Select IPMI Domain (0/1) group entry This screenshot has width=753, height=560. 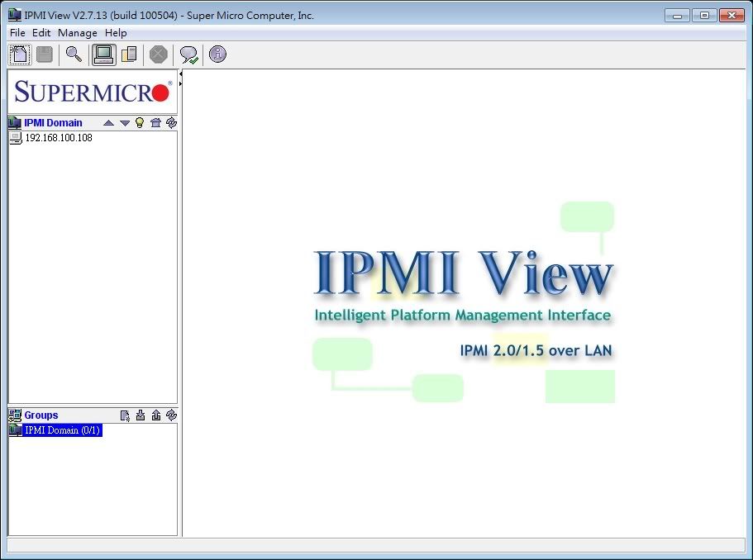63,430
